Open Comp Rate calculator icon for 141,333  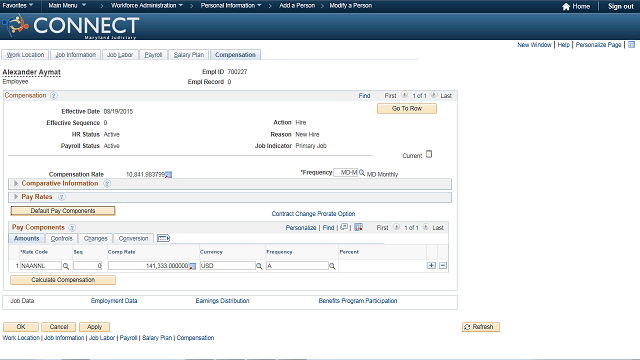[x=193, y=266]
